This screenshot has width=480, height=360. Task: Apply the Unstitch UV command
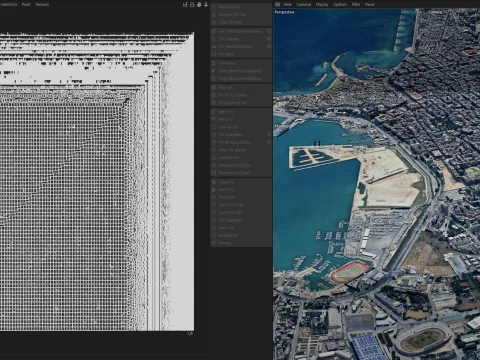pyautogui.click(x=241, y=158)
